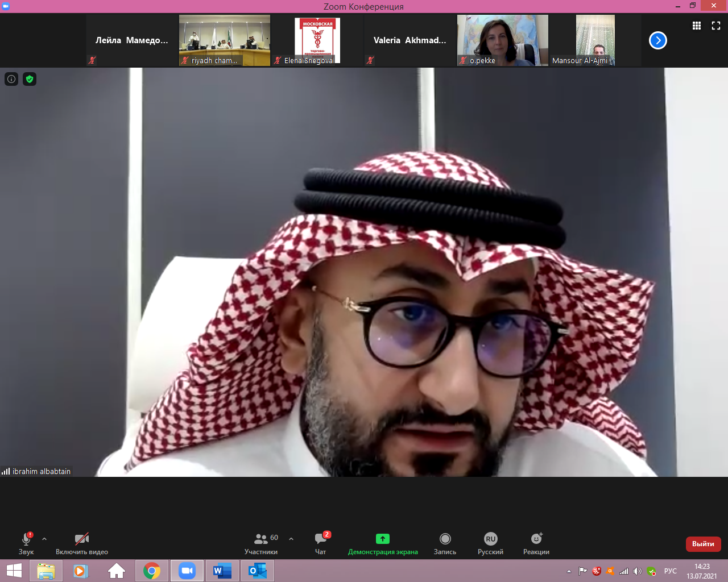Select the o.pekke video thumbnail
Viewport: 728px width, 582px height.
pos(503,40)
